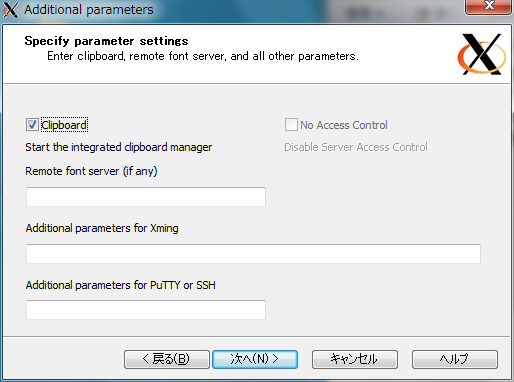Click the Xming icon in title bar

pos(11,10)
